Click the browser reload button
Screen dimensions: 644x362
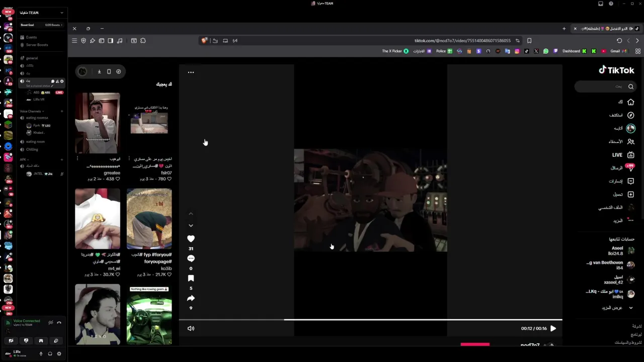pyautogui.click(x=619, y=41)
